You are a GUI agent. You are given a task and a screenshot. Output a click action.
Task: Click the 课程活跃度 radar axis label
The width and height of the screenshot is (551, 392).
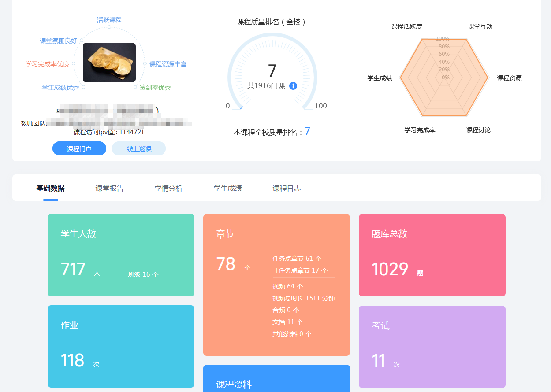tap(407, 26)
